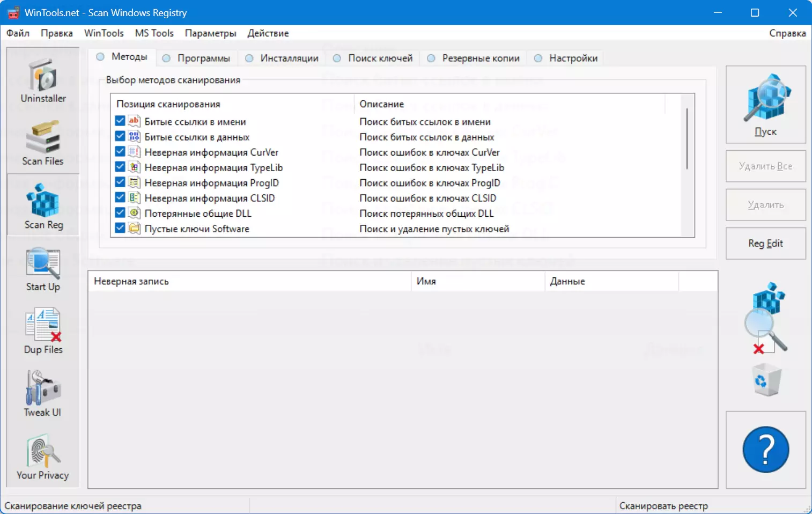Switch to the Программы tab
This screenshot has width=812, height=514.
coord(196,58)
